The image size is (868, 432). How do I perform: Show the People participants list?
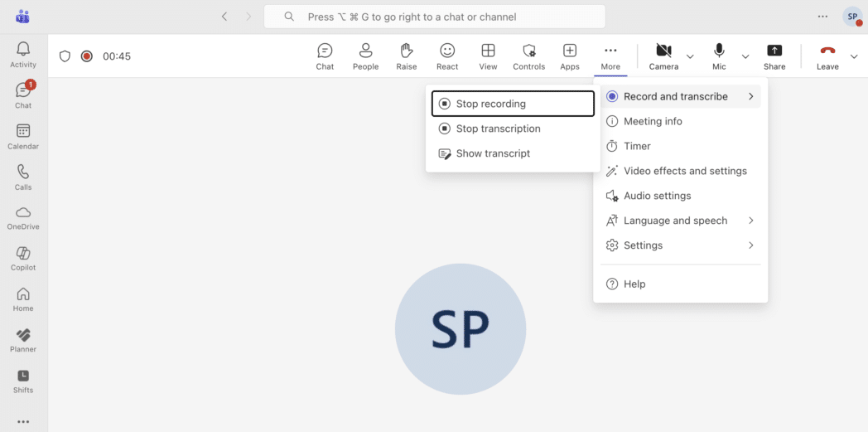click(x=365, y=56)
